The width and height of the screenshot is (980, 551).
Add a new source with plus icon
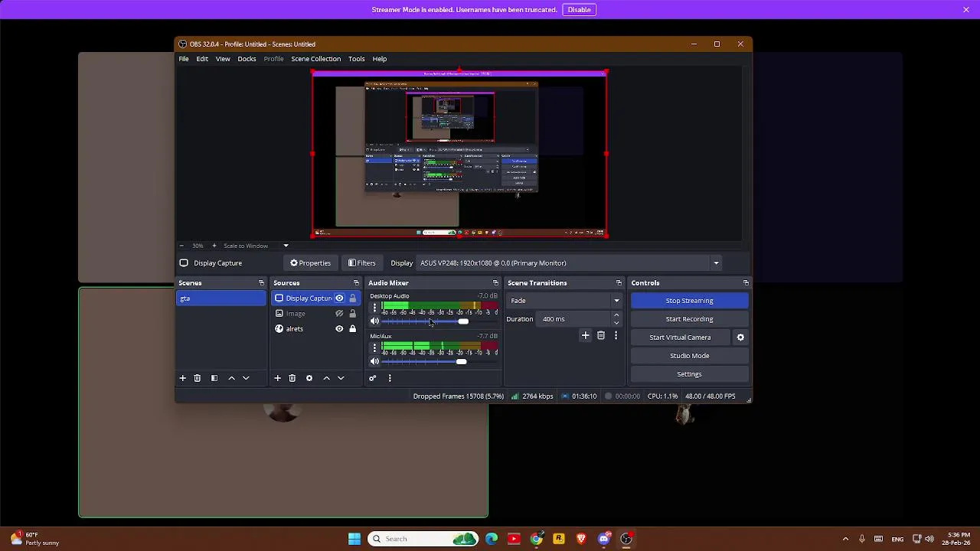(x=277, y=378)
